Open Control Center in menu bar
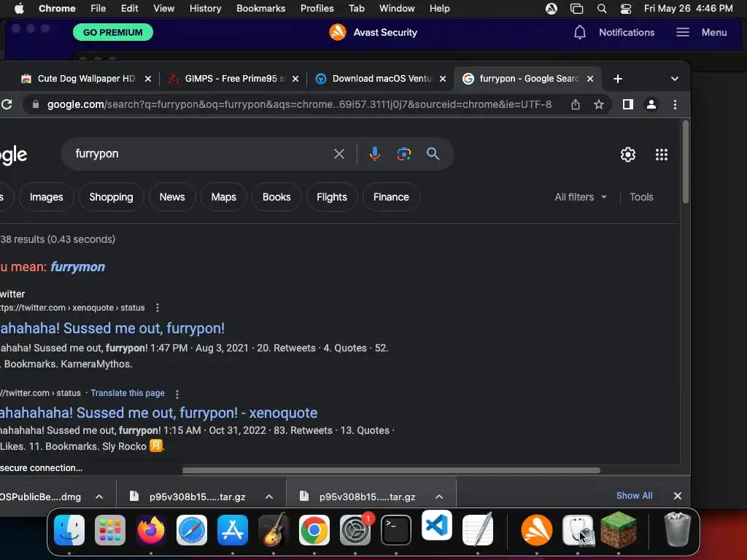747x560 pixels. (625, 9)
